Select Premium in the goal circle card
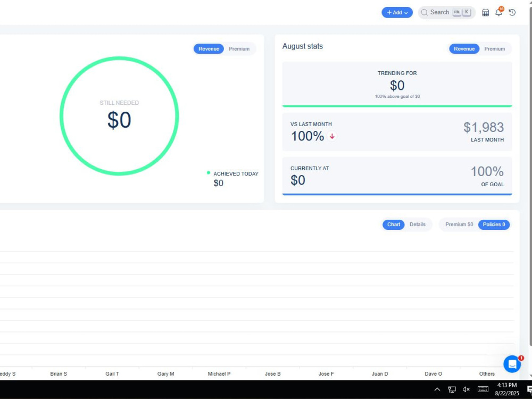 tap(239, 49)
